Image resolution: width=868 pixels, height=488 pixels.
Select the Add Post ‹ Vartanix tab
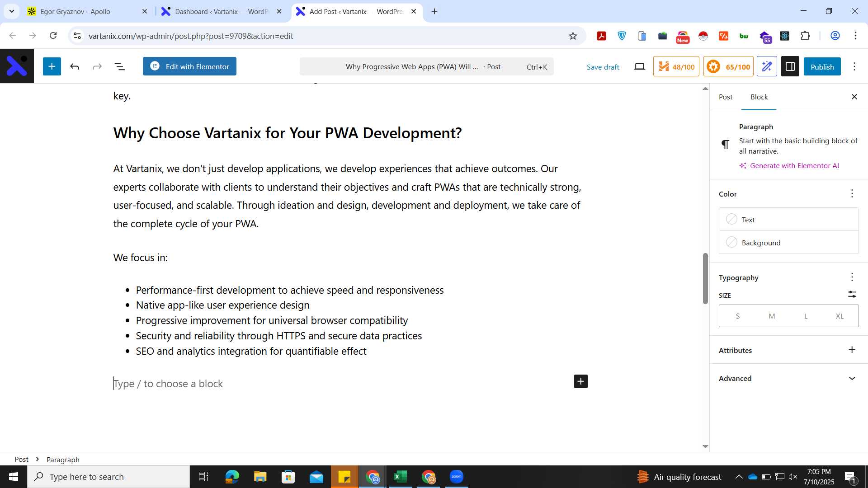[357, 11]
